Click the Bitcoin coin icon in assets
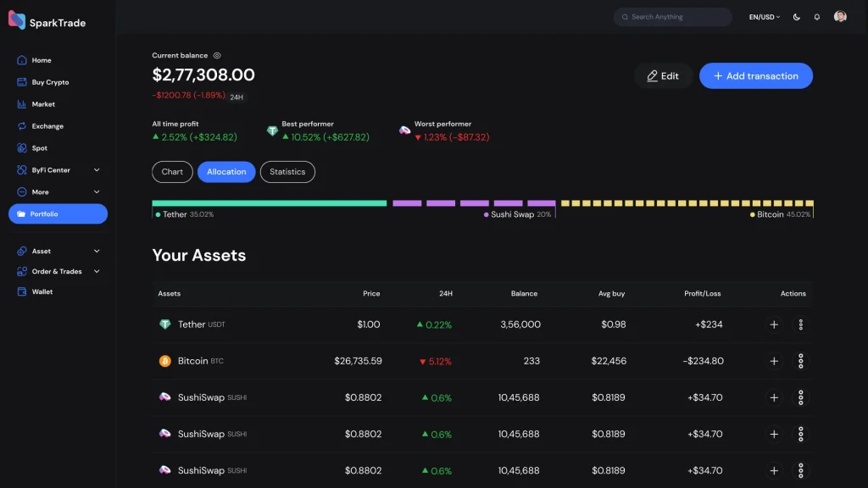 (165, 361)
